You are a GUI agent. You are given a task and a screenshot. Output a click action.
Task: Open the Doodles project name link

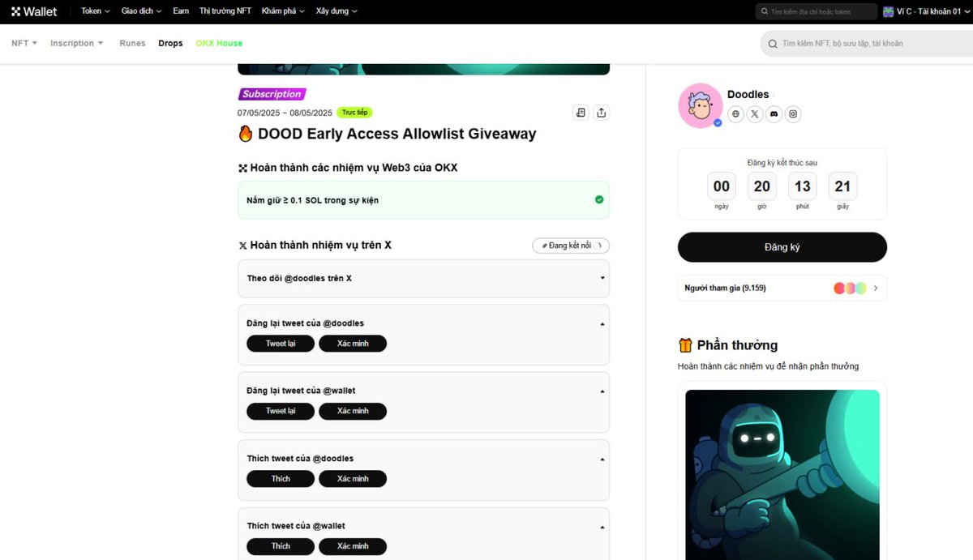[x=748, y=95]
